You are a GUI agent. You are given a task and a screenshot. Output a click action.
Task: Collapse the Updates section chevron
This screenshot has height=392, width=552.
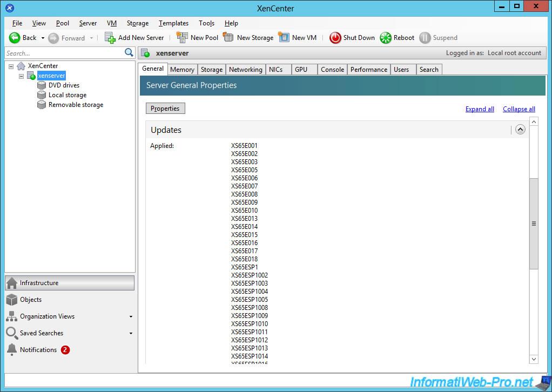coord(520,130)
